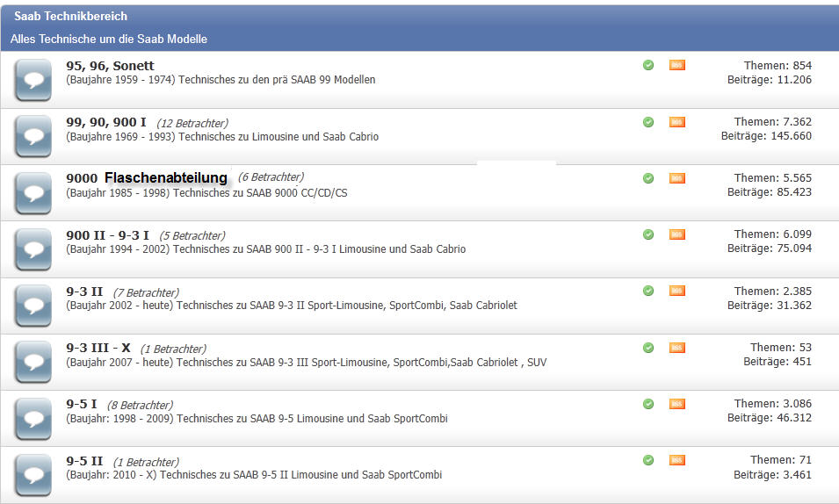Image resolution: width=839 pixels, height=504 pixels.
Task: Click forum bubble icon for 95, 96, Sonett
Action: click(x=33, y=80)
